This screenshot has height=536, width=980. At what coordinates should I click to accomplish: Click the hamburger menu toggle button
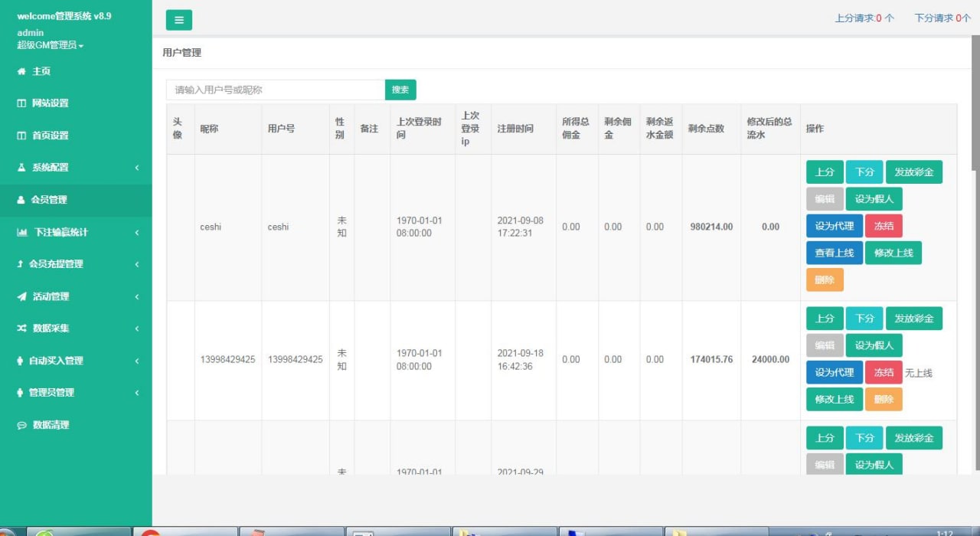178,20
